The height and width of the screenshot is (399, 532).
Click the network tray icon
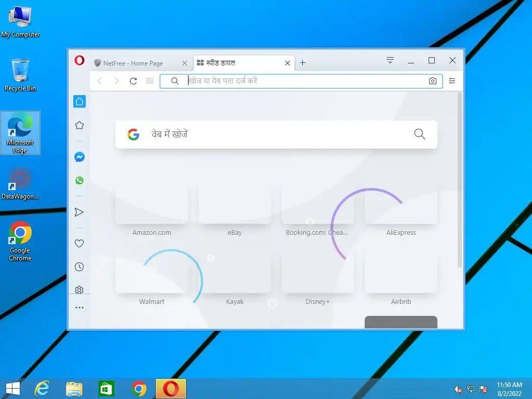click(x=471, y=389)
